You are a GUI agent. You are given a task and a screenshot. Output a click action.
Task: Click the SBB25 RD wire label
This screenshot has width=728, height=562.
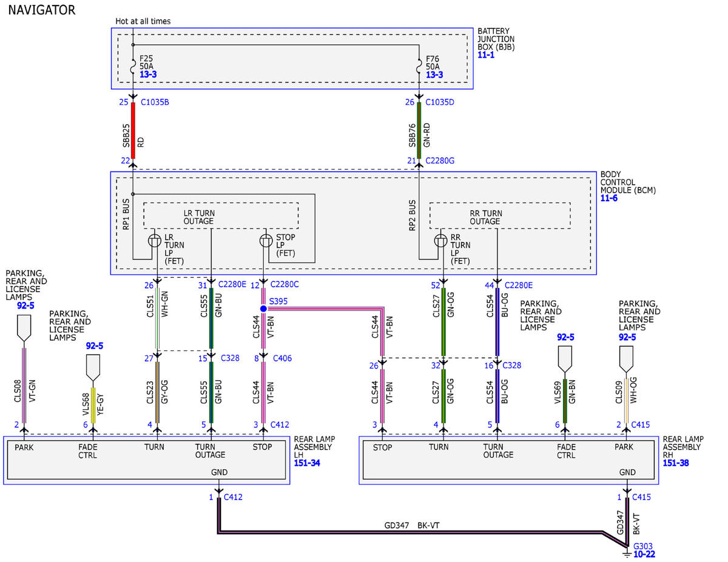pyautogui.click(x=133, y=137)
